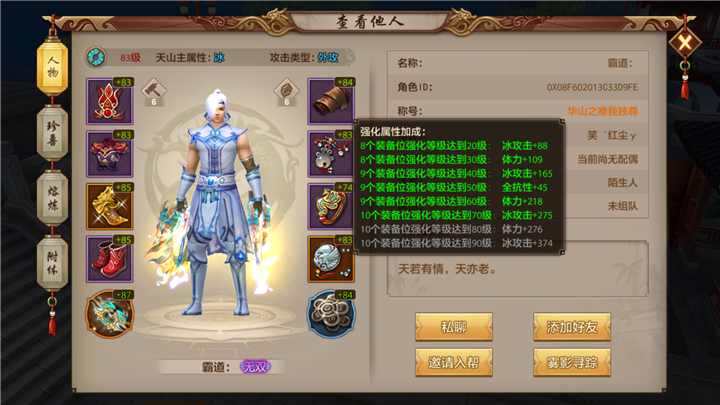Open the 珍兽 lantern tab
The height and width of the screenshot is (405, 720).
click(x=52, y=133)
